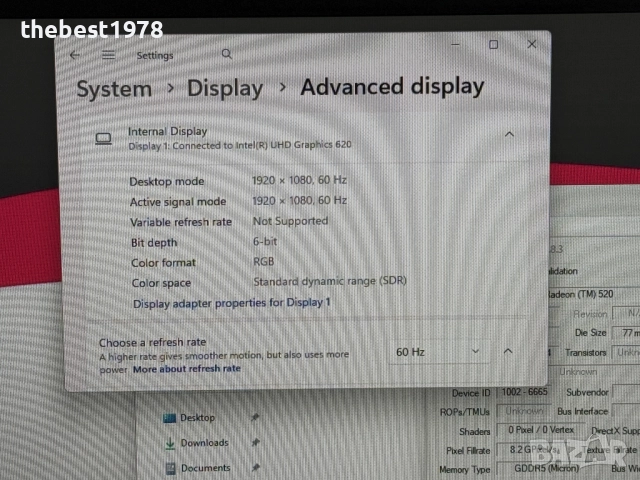This screenshot has width=640, height=480.
Task: Click the Settings window title text
Action: click(x=155, y=55)
